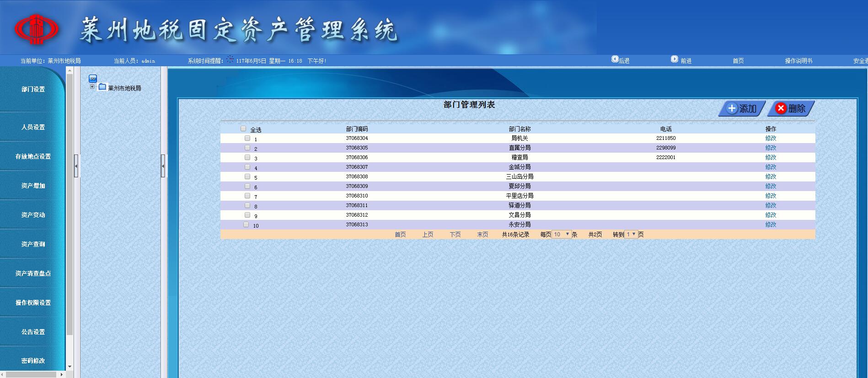
Task: Click the 后退 back arrow icon
Action: tap(615, 59)
